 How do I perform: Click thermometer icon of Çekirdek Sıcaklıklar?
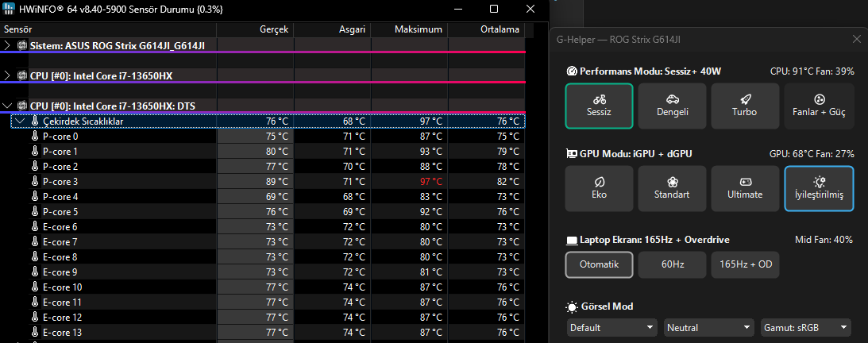[34, 121]
